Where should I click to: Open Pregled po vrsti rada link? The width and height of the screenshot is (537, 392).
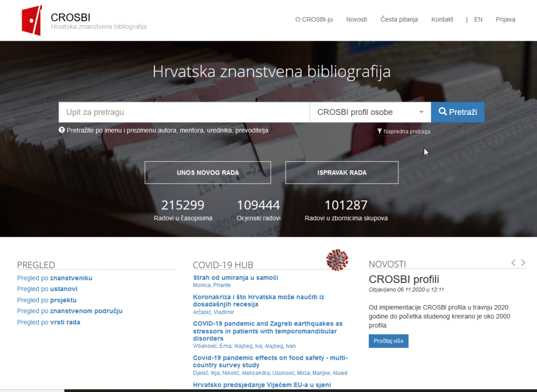coord(49,322)
